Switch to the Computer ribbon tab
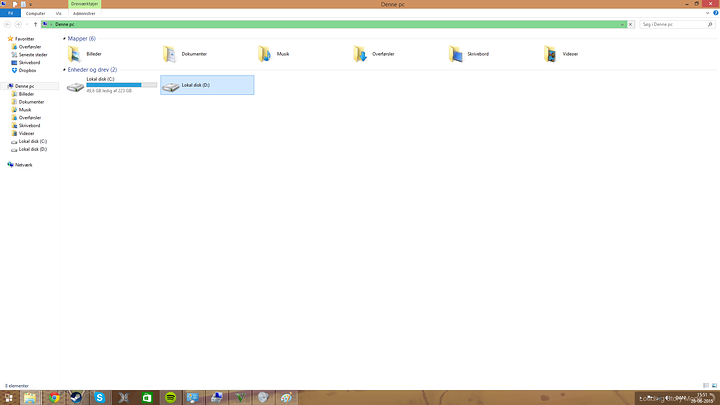The width and height of the screenshot is (720, 405). tap(35, 14)
